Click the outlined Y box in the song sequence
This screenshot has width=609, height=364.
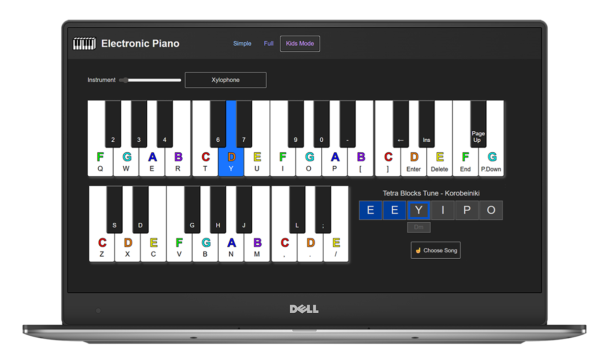[419, 210]
